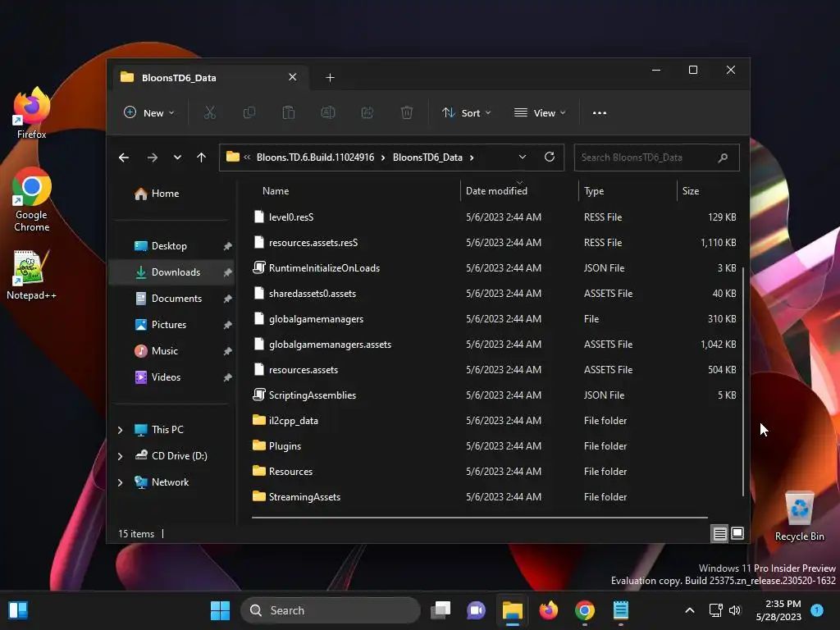The image size is (840, 630).
Task: Open Task View on taskbar
Action: click(x=441, y=610)
